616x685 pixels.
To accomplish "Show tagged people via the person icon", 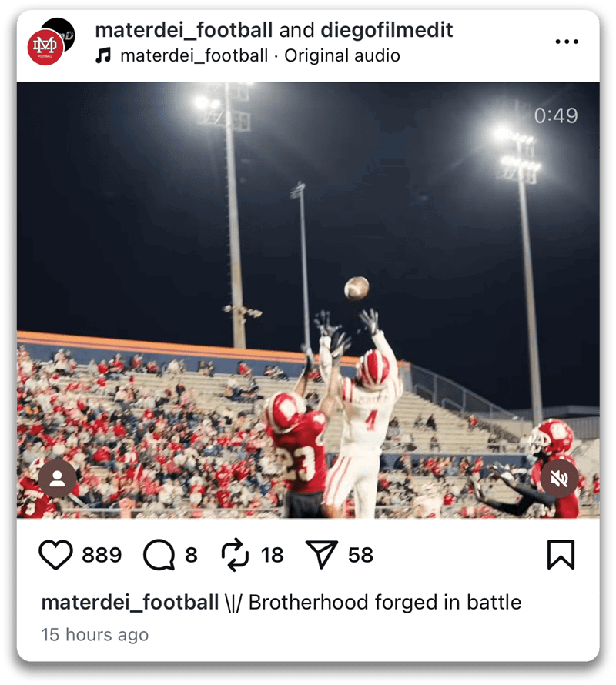I will (x=57, y=479).
